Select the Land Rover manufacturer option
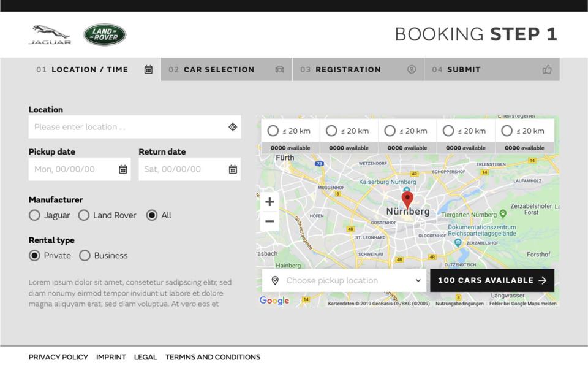The height and width of the screenshot is (368, 588). click(84, 215)
